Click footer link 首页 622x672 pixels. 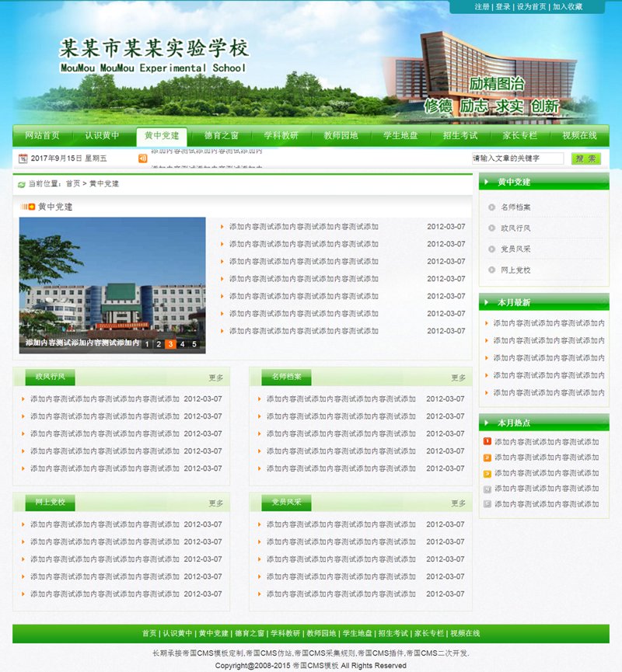(149, 633)
